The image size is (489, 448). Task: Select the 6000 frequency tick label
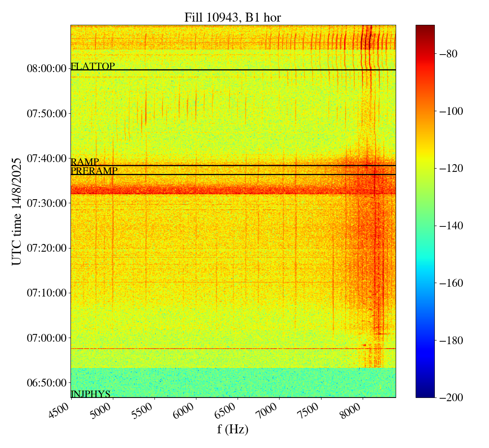tap(187, 412)
